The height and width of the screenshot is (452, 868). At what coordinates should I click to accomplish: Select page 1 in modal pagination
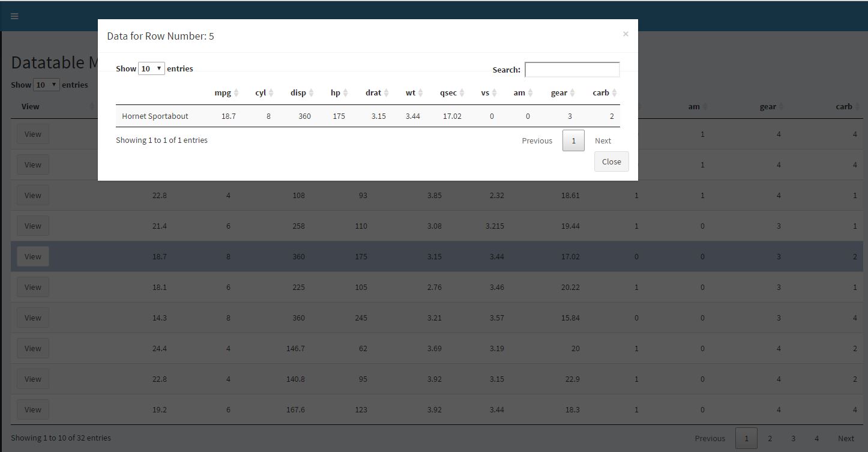click(x=573, y=140)
